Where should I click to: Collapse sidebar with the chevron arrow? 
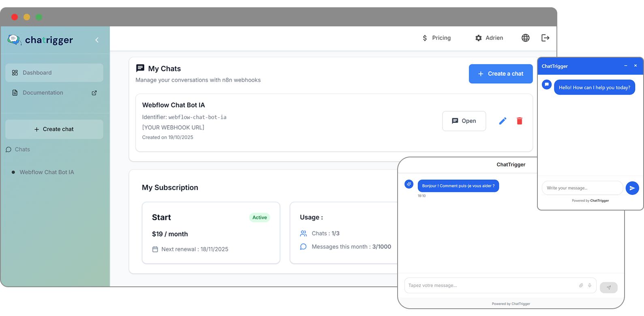(97, 40)
